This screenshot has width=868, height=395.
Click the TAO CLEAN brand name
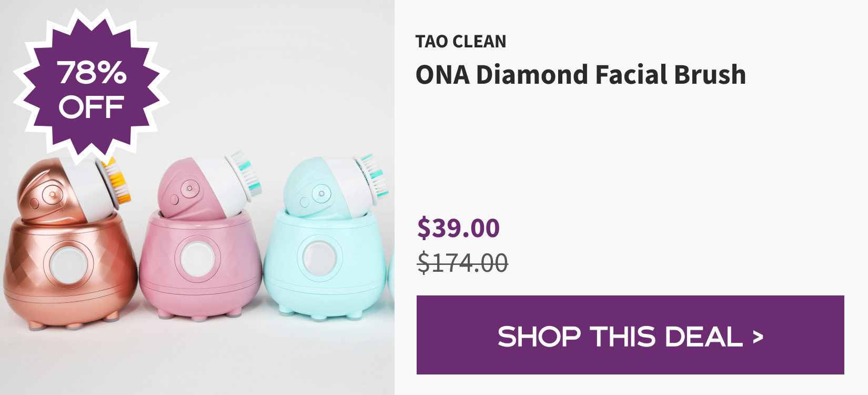tap(461, 41)
